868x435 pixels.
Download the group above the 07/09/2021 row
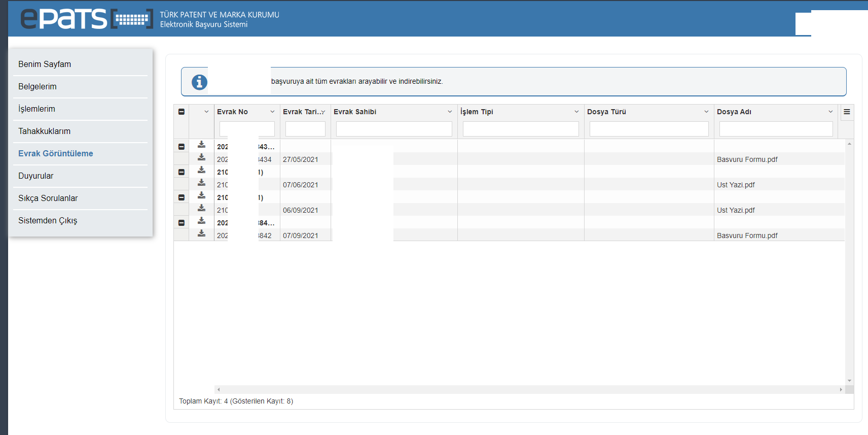[201, 221]
